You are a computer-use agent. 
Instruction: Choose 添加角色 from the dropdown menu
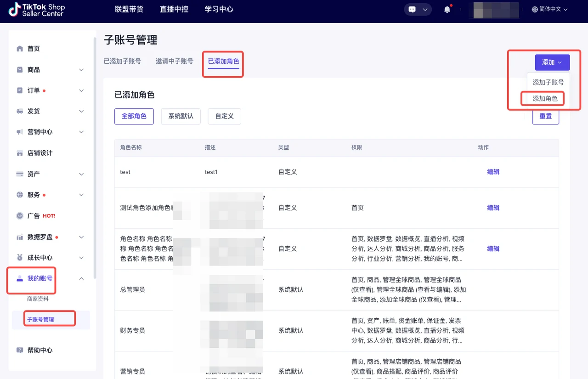pos(545,98)
